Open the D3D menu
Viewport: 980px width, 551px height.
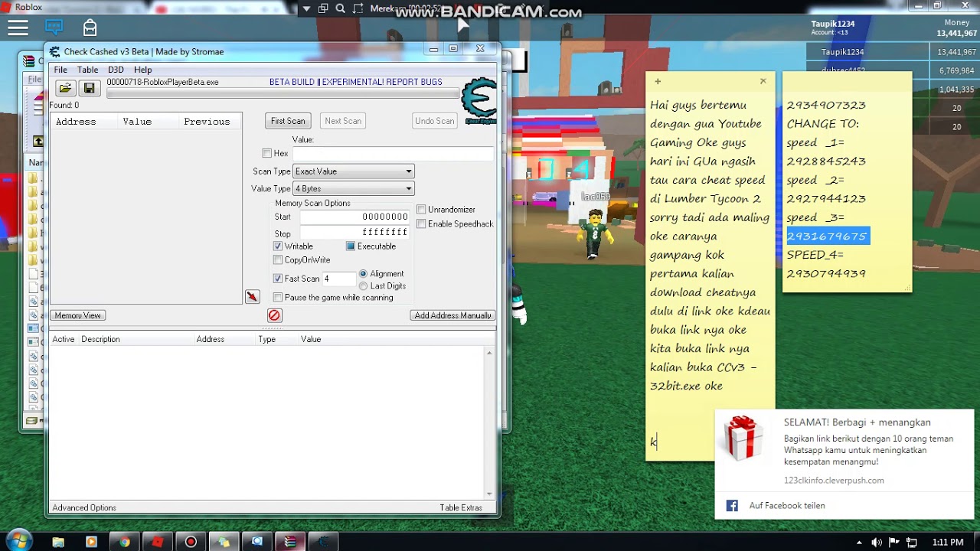pyautogui.click(x=116, y=70)
